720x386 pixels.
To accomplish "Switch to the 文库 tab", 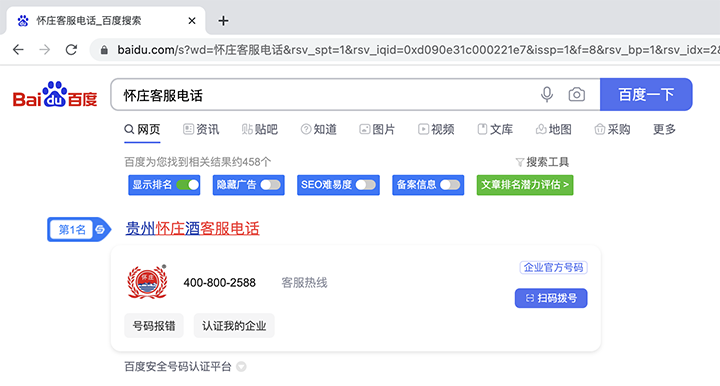I will [x=495, y=129].
